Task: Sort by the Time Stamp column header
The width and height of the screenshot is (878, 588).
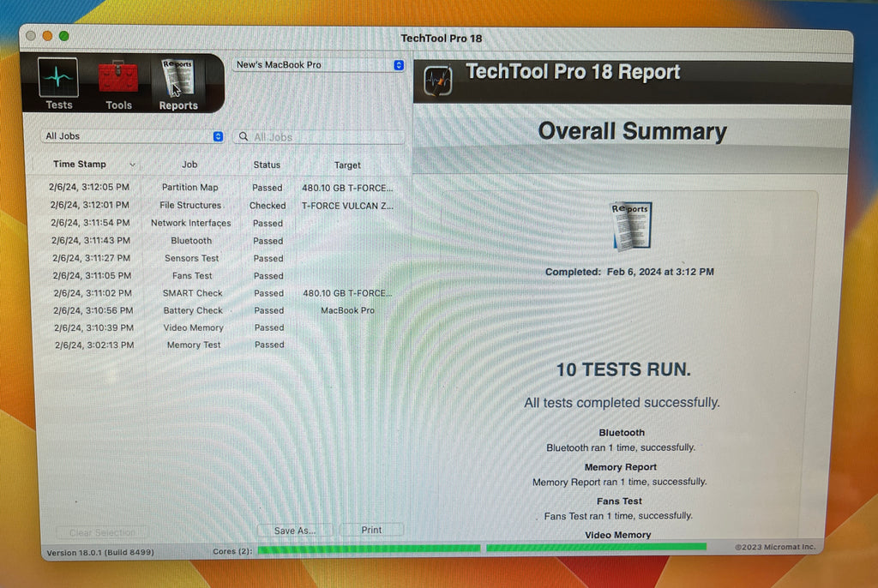Action: point(79,164)
